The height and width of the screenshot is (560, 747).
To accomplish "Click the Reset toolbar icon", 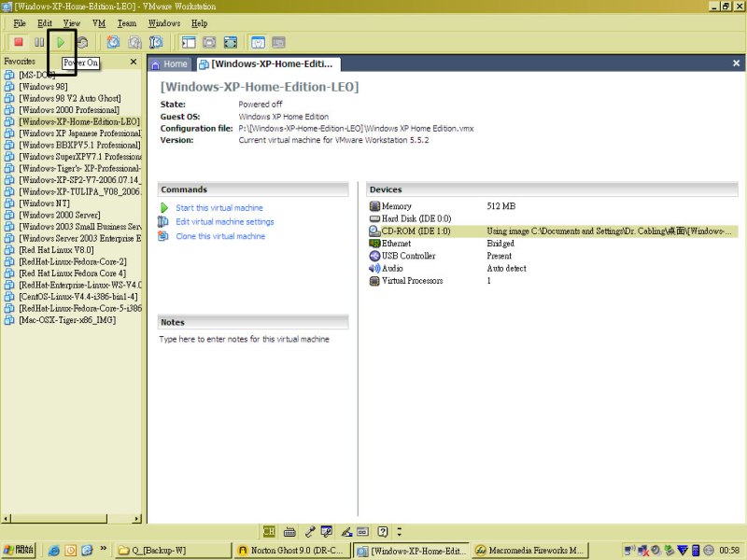I will click(x=82, y=42).
